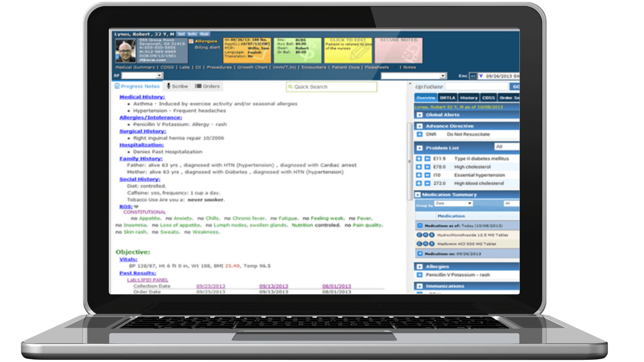Click the Sel button beside patient name
This screenshot has height=362, width=644.
click(181, 34)
